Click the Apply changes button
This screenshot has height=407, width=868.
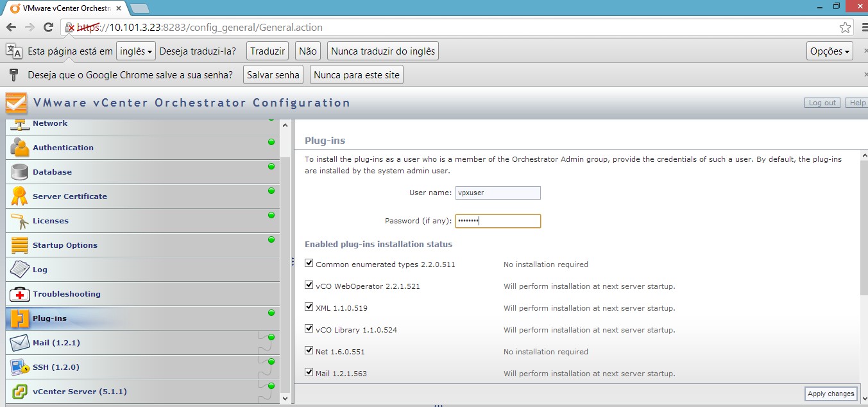831,394
